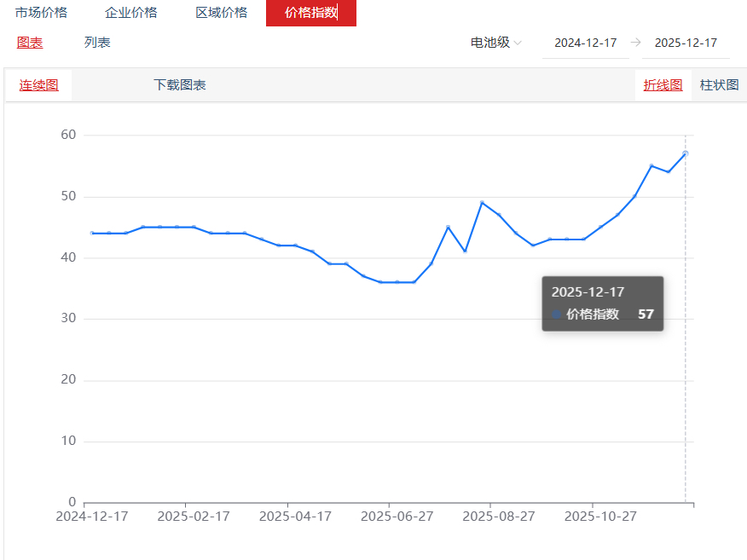This screenshot has width=747, height=560.
Task: Open the 电池级 grade dropdown
Action: point(496,43)
